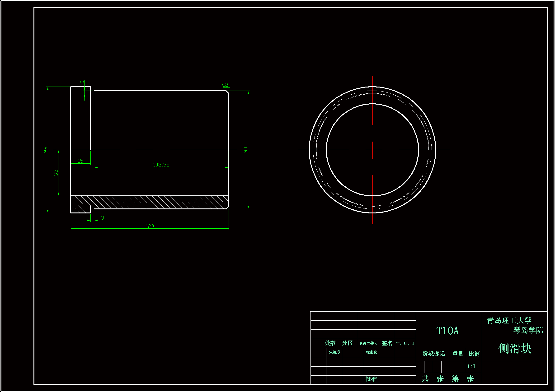Click the vertical 96 diameter dimension

point(45,150)
